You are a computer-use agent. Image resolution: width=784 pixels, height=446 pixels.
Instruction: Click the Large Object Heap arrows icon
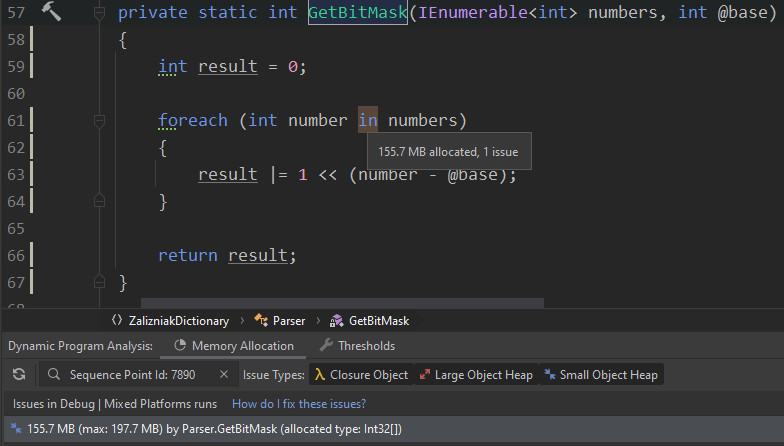click(425, 374)
